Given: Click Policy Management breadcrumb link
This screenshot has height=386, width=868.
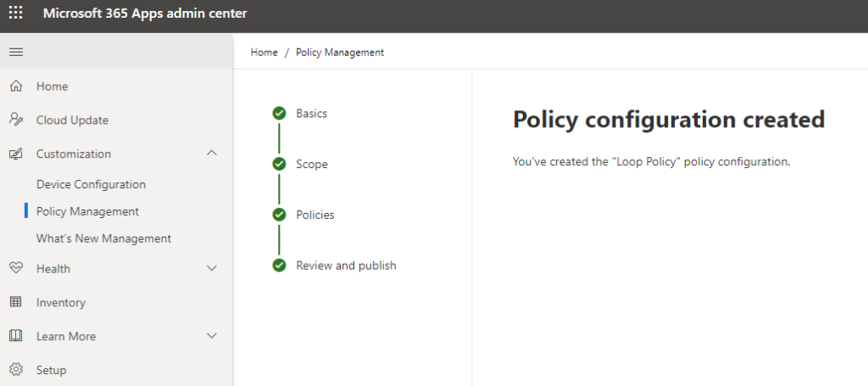Looking at the screenshot, I should pos(340,53).
